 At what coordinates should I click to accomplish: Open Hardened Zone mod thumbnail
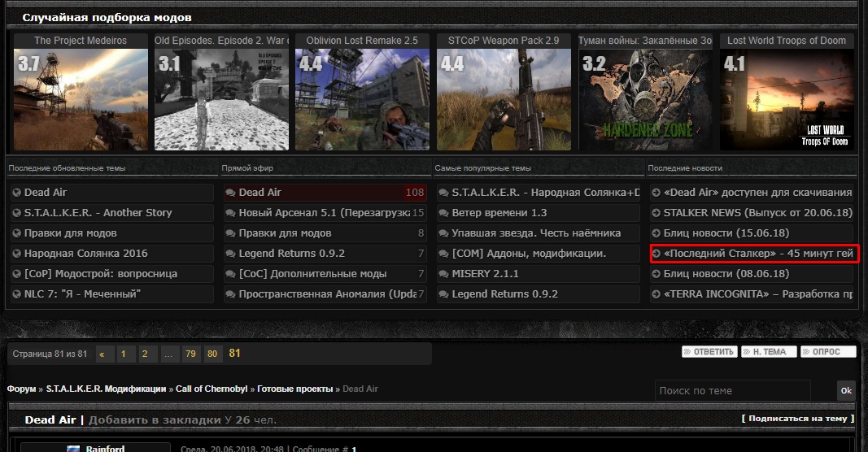pyautogui.click(x=645, y=99)
